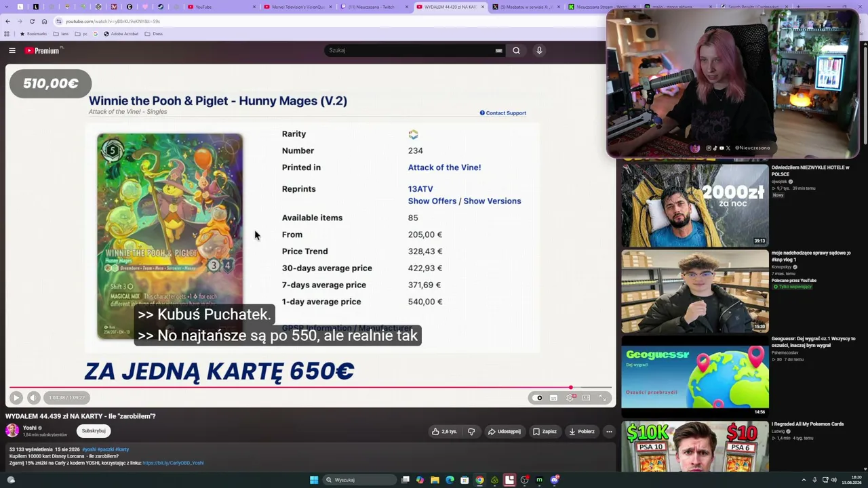Image resolution: width=868 pixels, height=488 pixels.
Task: Open the clock and date 18:20
Action: tap(851, 480)
